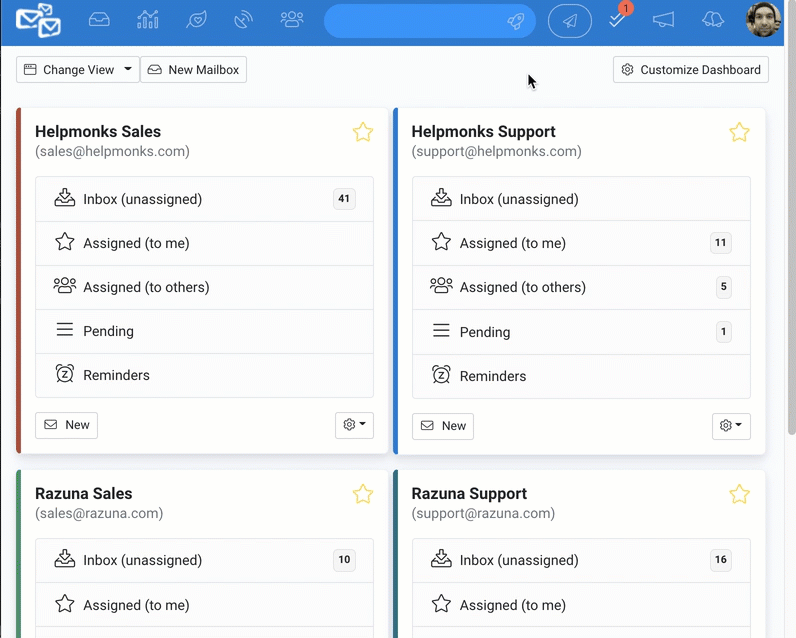Open the team people icon in navigation
The image size is (796, 638).
point(292,20)
